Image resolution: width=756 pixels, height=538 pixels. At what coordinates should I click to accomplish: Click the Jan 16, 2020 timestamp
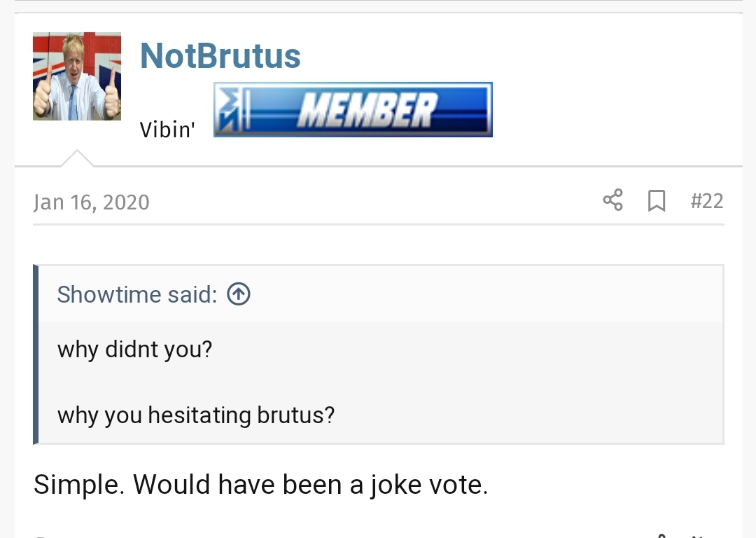click(x=91, y=202)
